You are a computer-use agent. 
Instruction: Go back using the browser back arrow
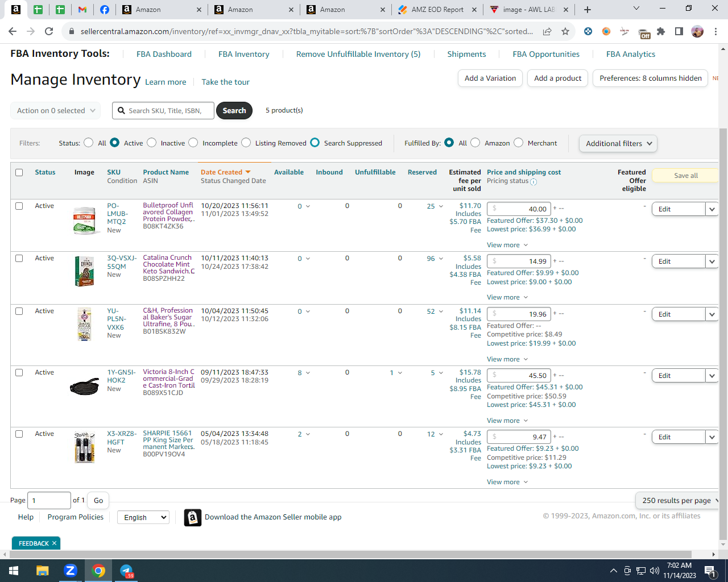pos(13,32)
